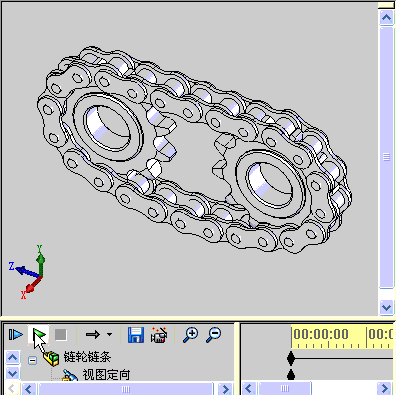Save animation with floppy disk icon
396x395 pixels.
(136, 335)
